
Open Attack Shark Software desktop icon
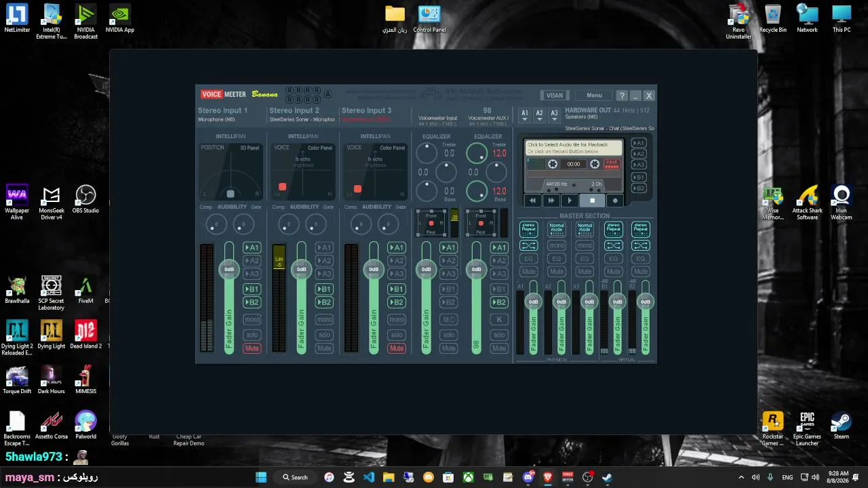807,203
